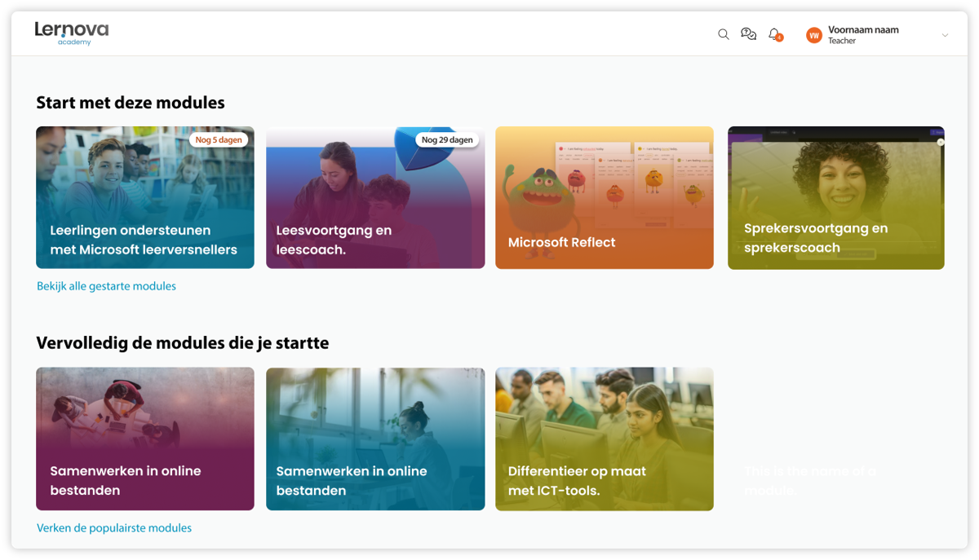Open 'Bekijk alle gestarte modules' link
The width and height of the screenshot is (979, 560).
[x=106, y=286]
